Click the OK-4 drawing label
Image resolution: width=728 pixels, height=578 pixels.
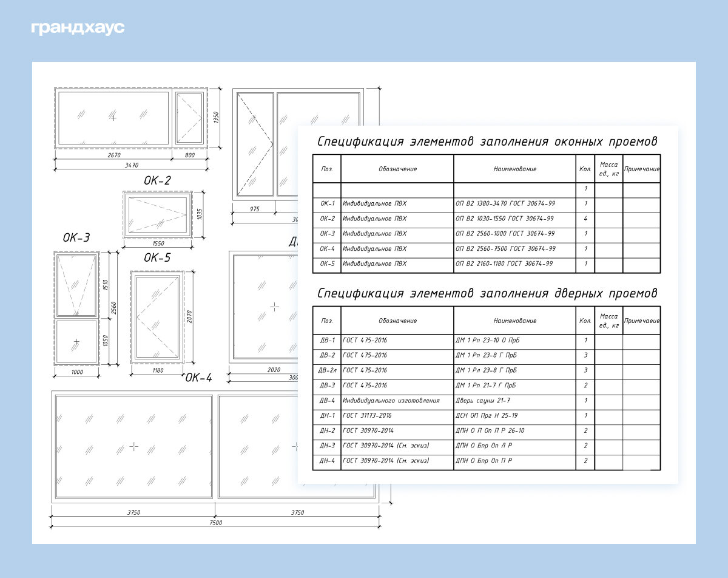tap(198, 378)
